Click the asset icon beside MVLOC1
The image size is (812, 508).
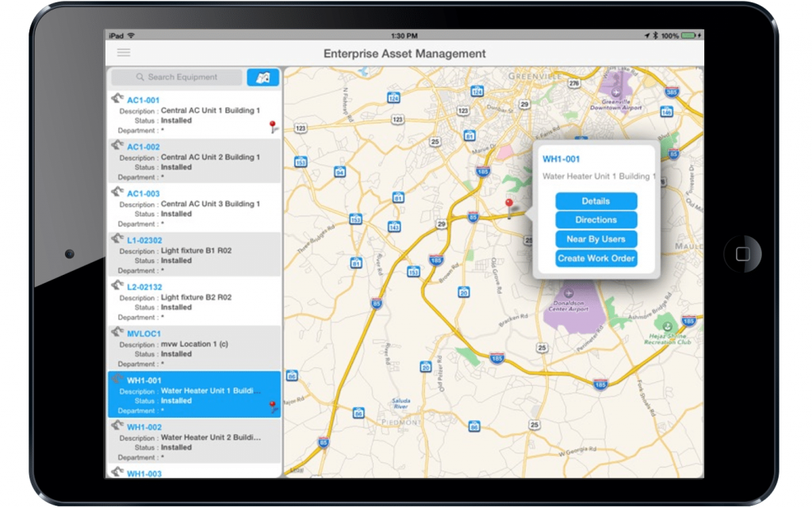click(x=116, y=334)
